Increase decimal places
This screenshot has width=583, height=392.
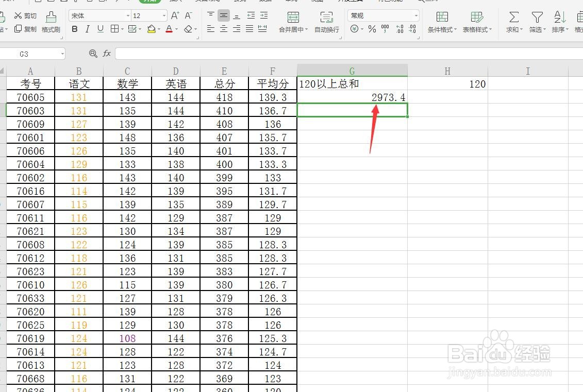click(x=399, y=29)
